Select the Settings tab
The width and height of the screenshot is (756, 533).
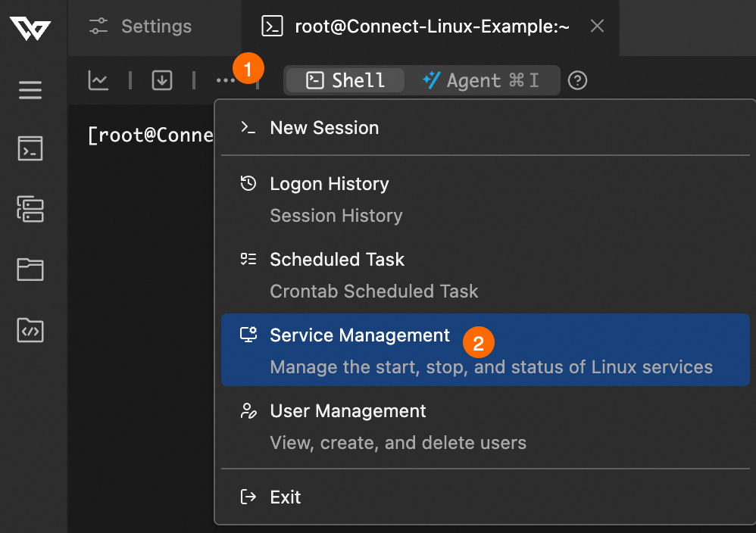pyautogui.click(x=141, y=27)
